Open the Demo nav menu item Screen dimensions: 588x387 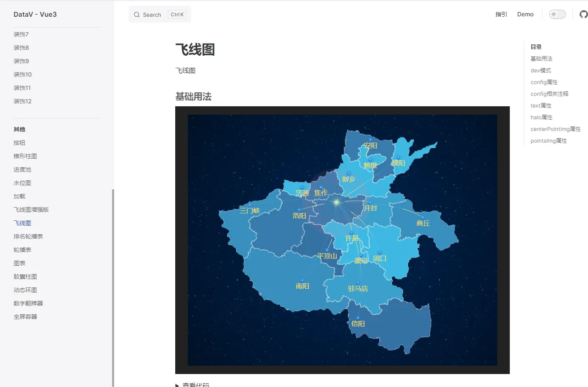point(525,14)
